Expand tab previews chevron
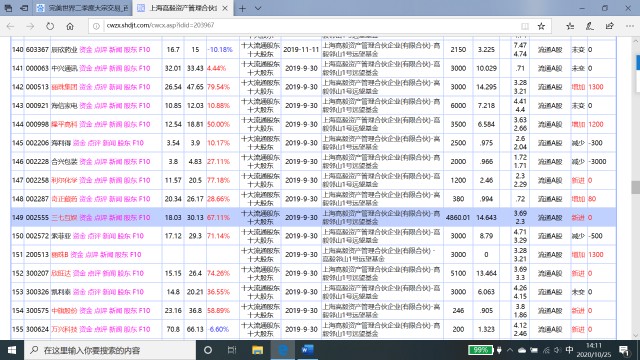Viewport: 640px width, 360px height. (258, 8)
